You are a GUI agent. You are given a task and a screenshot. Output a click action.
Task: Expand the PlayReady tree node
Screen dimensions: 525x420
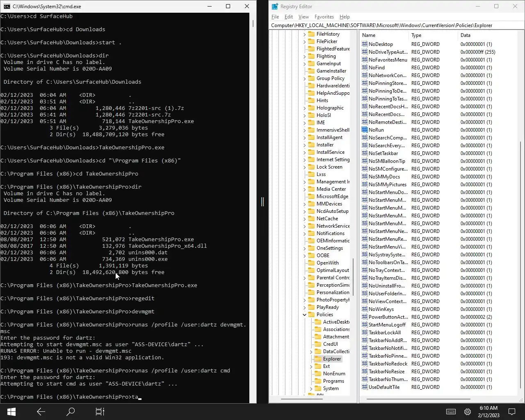304,307
